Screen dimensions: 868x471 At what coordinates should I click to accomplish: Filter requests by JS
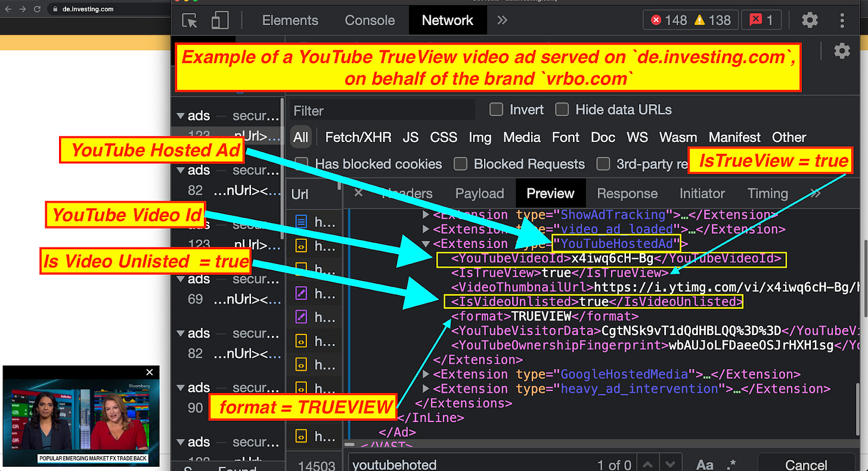pyautogui.click(x=410, y=137)
